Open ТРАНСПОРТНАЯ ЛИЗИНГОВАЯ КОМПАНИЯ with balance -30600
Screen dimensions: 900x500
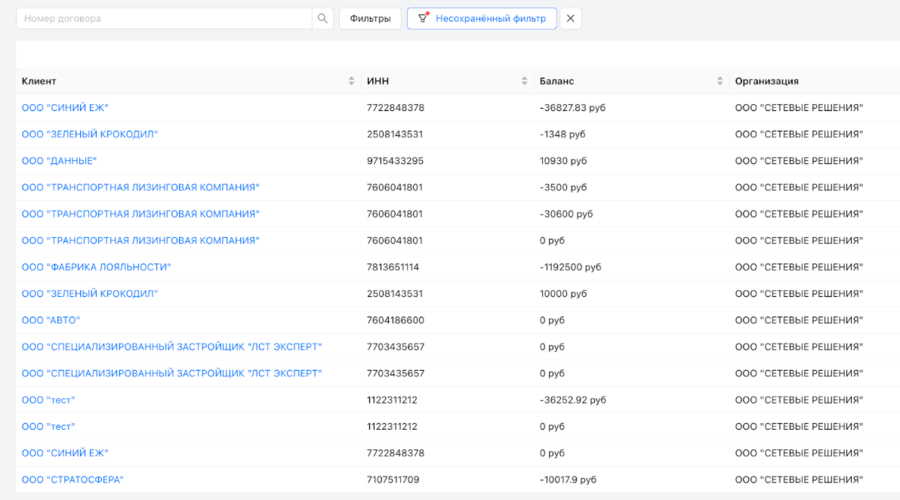pos(140,214)
